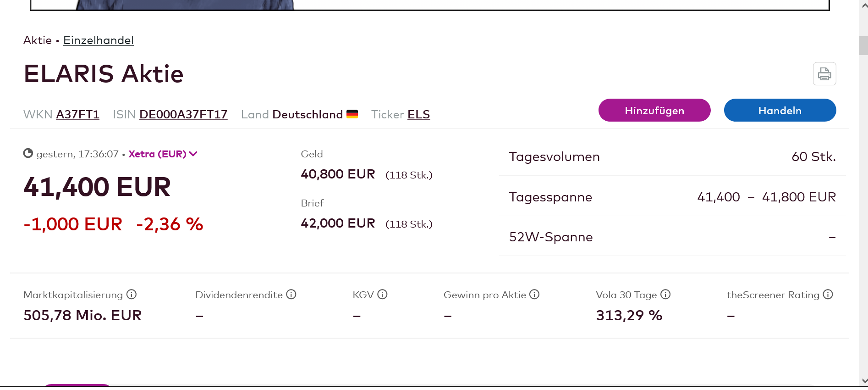Click the info icon beside Marktkapitalisierung
This screenshot has height=390, width=868.
pos(132,295)
